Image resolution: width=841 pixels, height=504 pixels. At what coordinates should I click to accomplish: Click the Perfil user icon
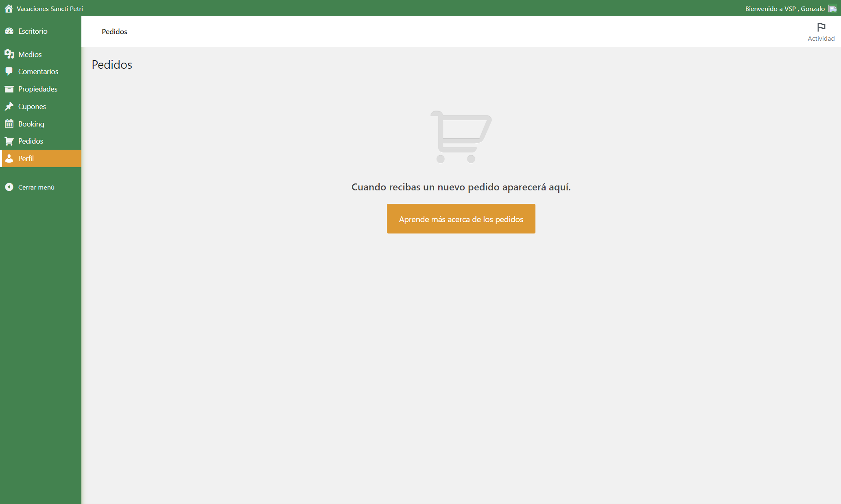click(x=9, y=159)
